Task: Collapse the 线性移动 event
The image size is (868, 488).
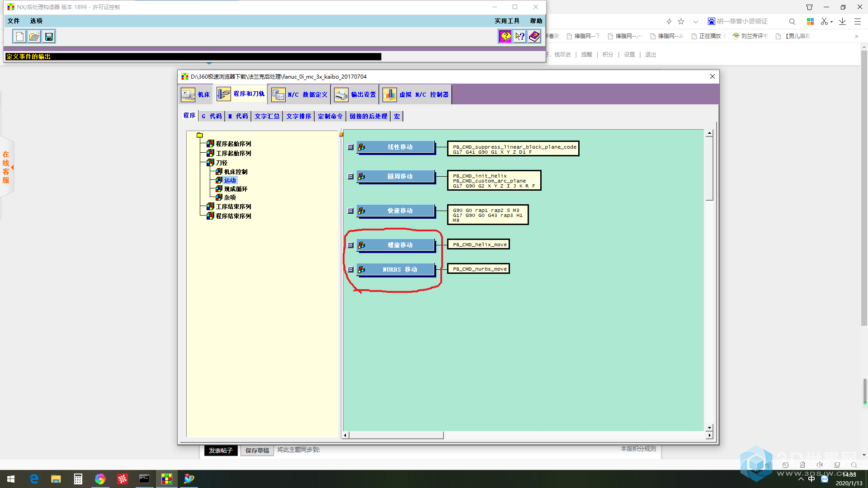Action: pyautogui.click(x=350, y=147)
